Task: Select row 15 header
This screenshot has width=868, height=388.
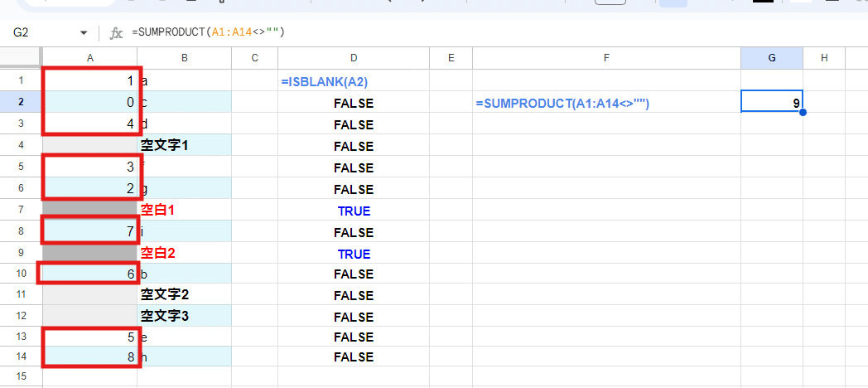Action: coord(21,376)
